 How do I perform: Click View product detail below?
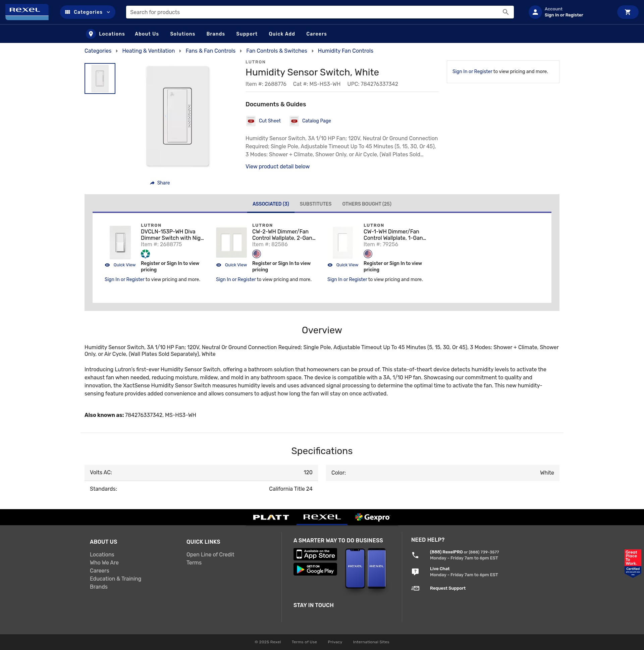277,167
